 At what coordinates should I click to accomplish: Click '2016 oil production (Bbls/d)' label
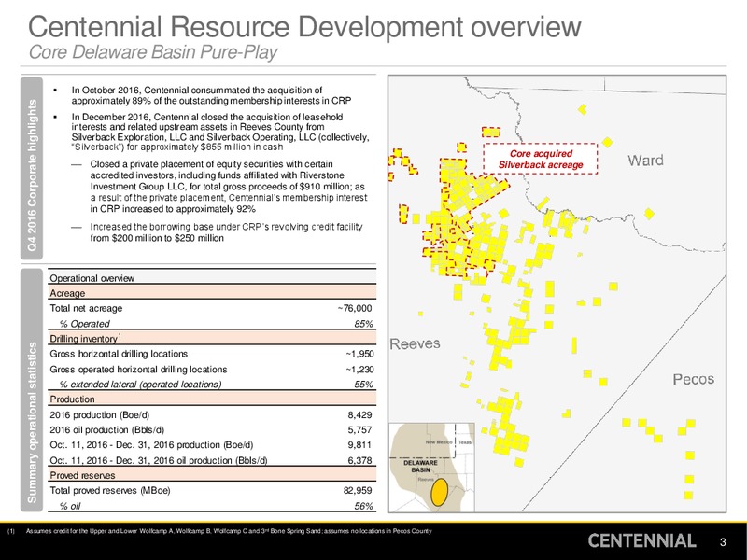[x=106, y=430]
